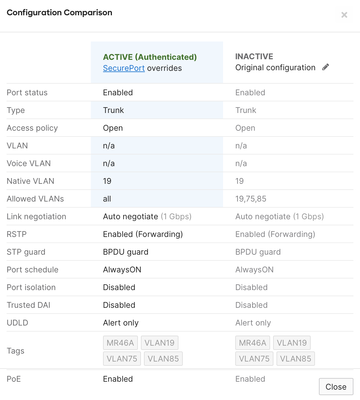This screenshot has width=360, height=400.
Task: Select VLAN75 tag in ACTIVE column
Action: tap(122, 359)
